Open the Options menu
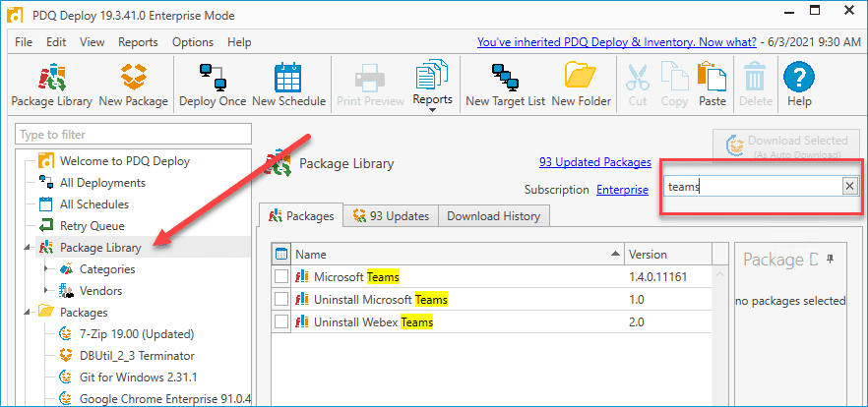Screen dimensions: 868x407 pos(193,42)
